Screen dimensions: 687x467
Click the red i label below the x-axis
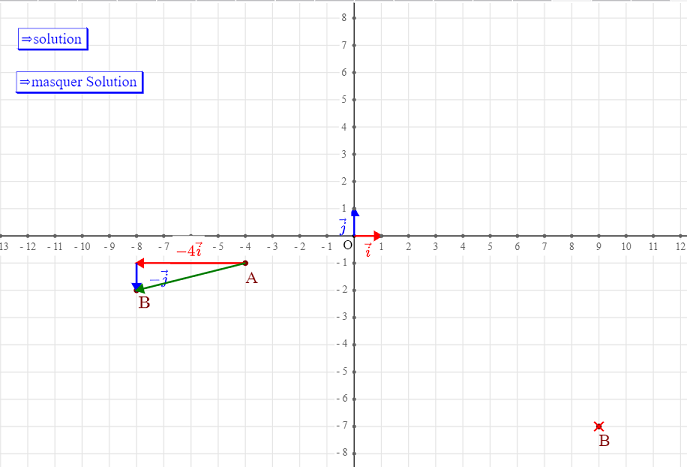pos(368,250)
